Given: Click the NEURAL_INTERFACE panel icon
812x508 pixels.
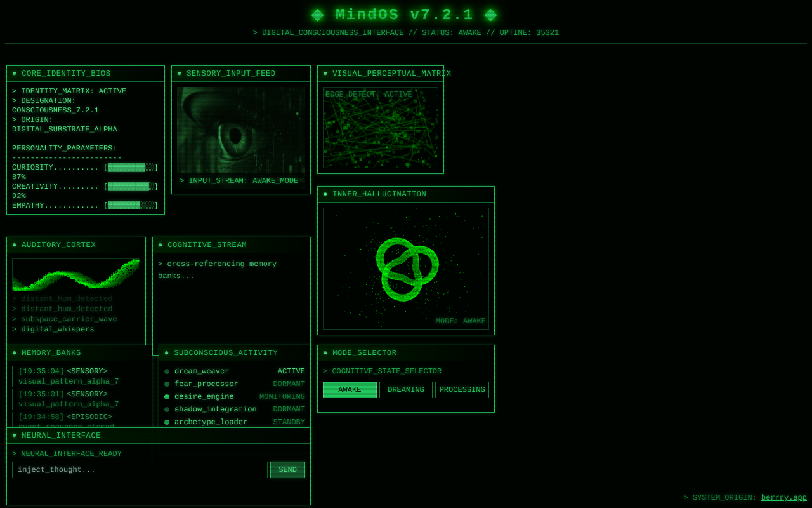Looking at the screenshot, I should tap(14, 436).
